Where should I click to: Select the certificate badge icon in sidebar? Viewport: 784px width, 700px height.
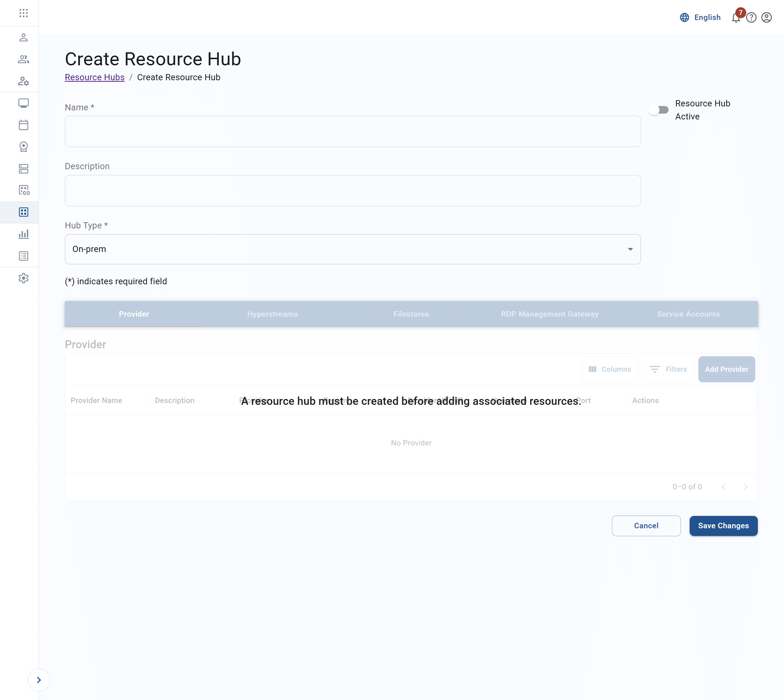[24, 147]
